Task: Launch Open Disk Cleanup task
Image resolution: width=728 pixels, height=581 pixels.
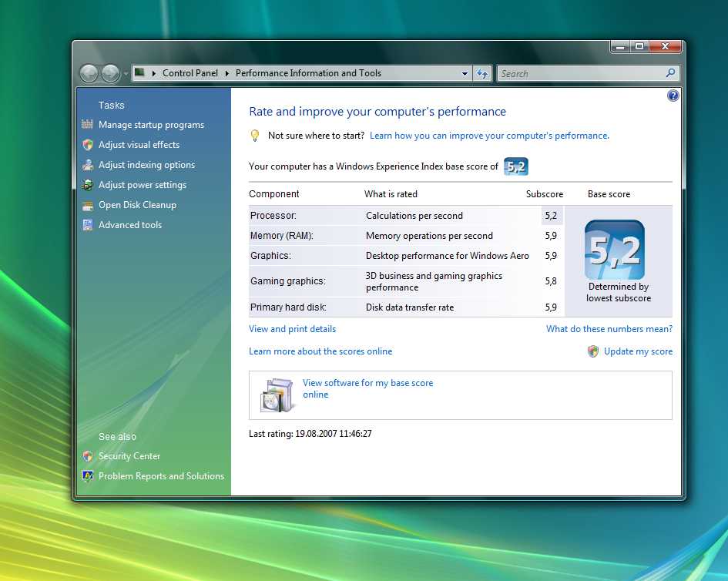Action: [137, 205]
